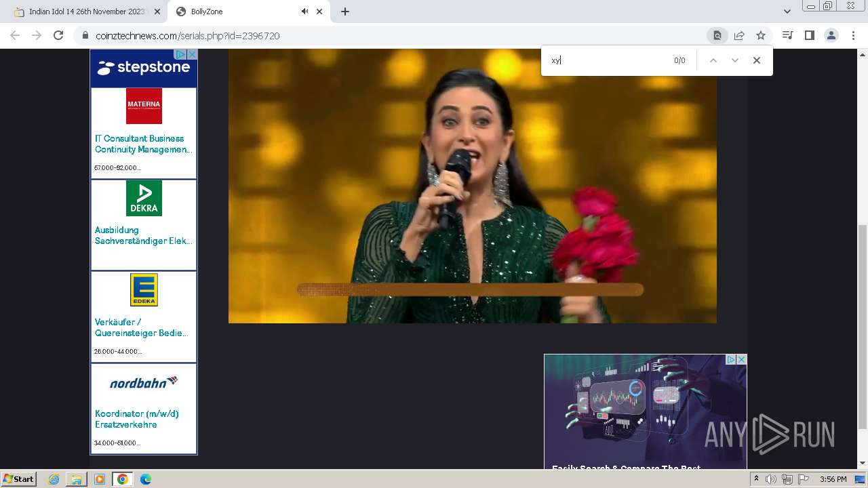Click the brown bar inside the video

(470, 290)
